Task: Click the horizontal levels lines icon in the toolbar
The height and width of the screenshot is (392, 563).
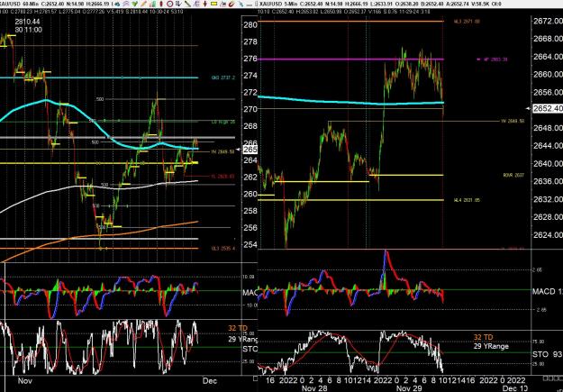Action: pyautogui.click(x=196, y=4)
